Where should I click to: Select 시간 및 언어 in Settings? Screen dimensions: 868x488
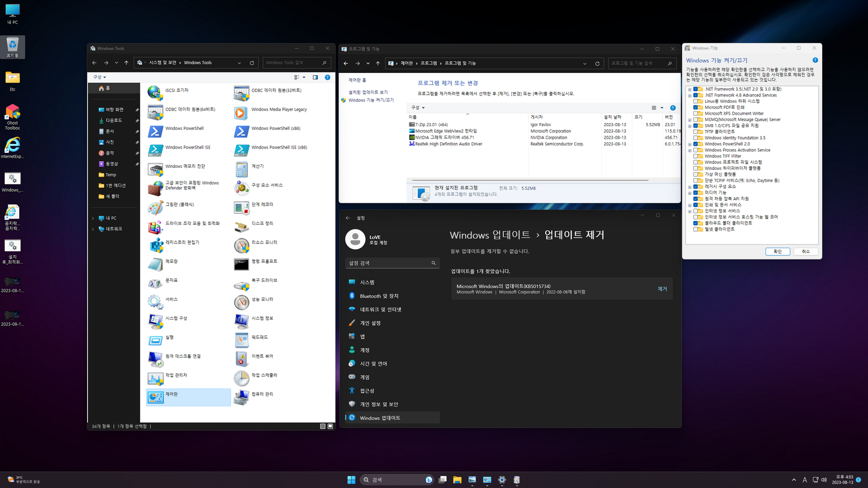click(392, 363)
